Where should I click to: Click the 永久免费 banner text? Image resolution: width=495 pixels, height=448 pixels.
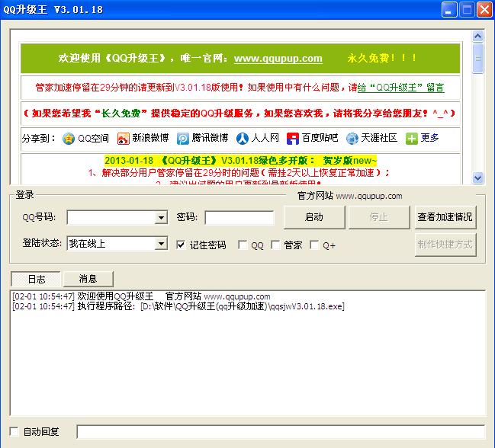click(x=381, y=58)
